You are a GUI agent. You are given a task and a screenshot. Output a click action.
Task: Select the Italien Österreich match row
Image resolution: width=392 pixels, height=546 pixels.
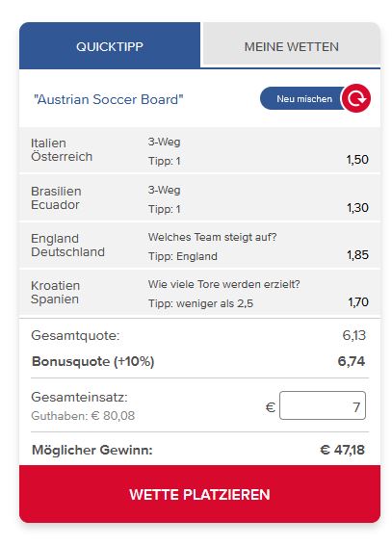[x=199, y=150]
